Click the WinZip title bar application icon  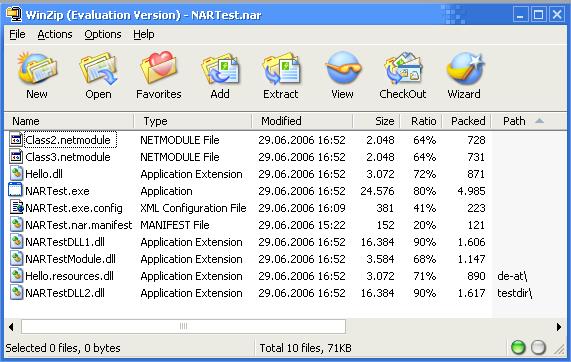tap(14, 14)
